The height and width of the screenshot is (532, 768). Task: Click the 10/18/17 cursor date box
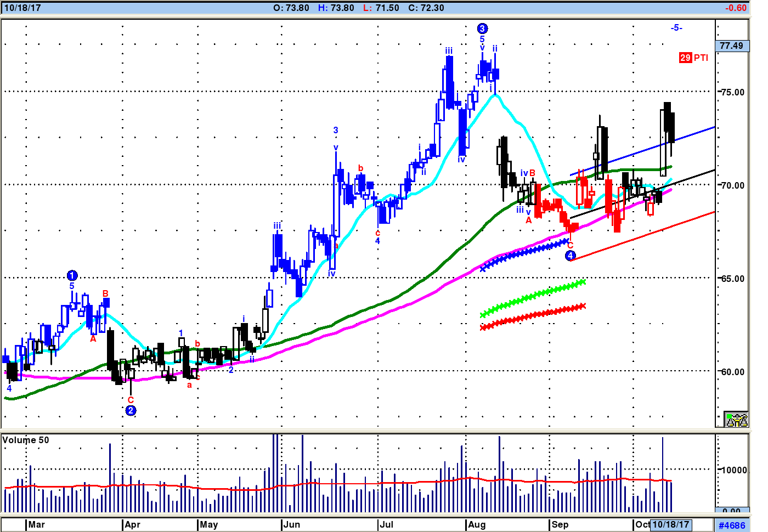pyautogui.click(x=670, y=524)
